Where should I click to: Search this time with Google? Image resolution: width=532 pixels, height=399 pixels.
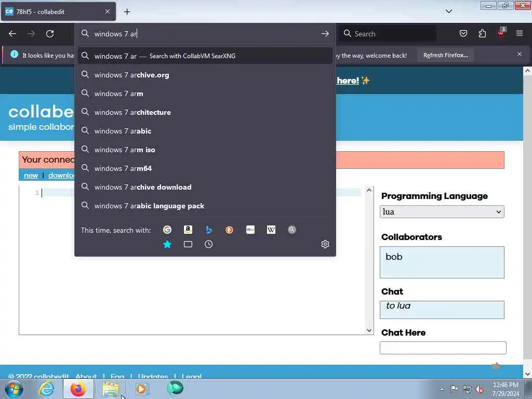tap(167, 230)
